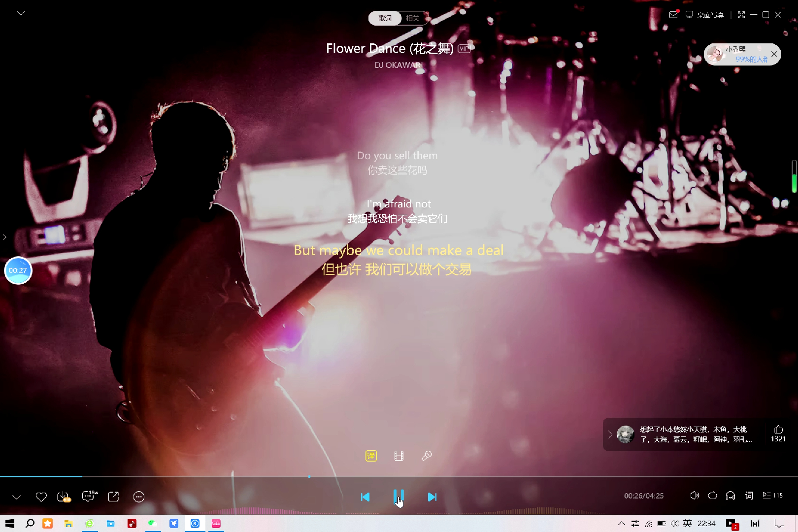Open the desktop mode monitor button
The width and height of the screenshot is (798, 532).
click(705, 15)
